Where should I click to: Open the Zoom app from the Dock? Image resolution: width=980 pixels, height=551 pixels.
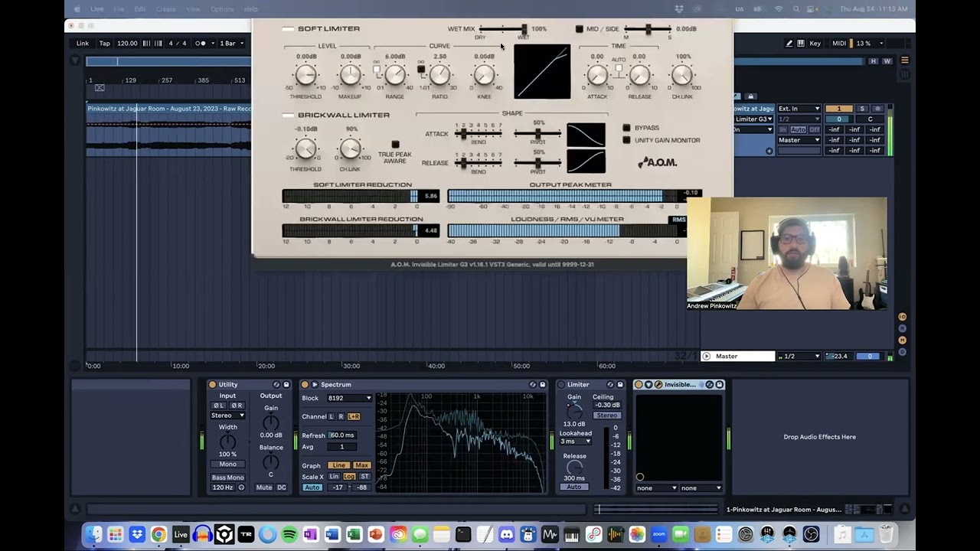(658, 534)
